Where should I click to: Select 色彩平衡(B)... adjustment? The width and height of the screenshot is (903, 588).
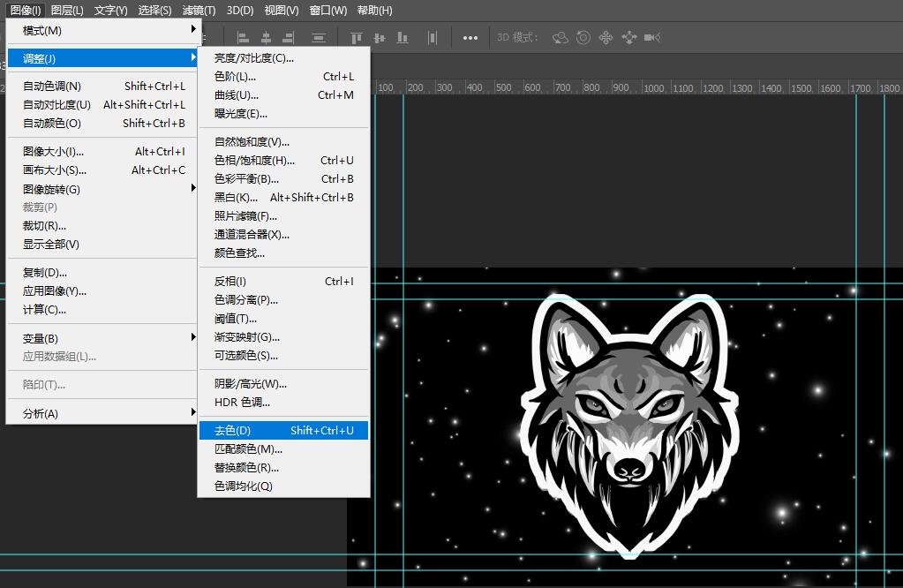tap(284, 178)
